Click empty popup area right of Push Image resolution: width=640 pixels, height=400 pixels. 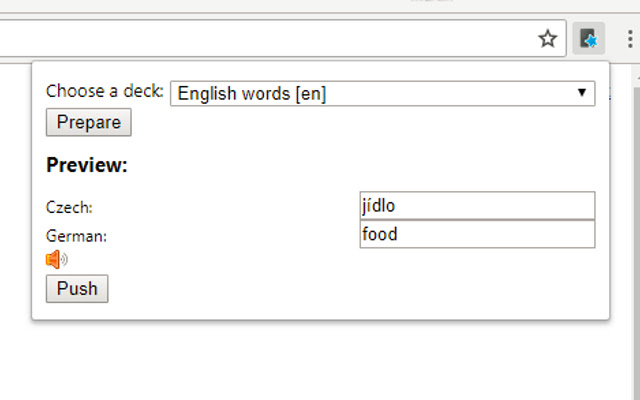350,289
